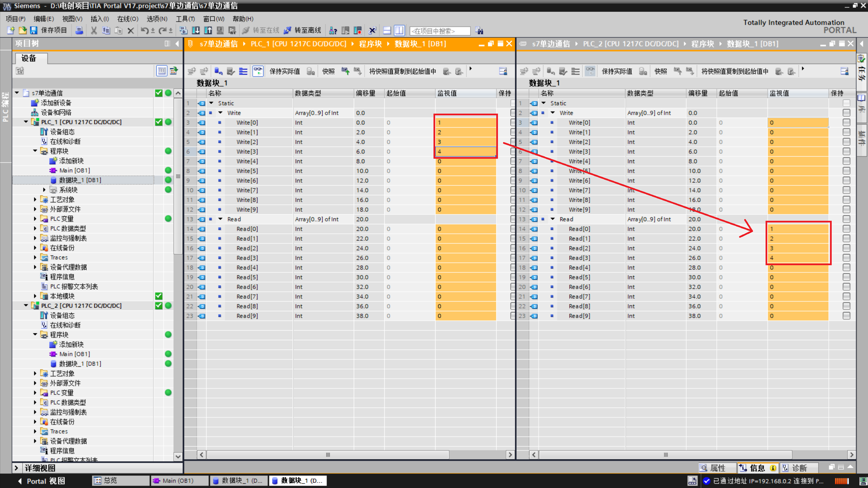
Task: Click the Go offline (转至离线) toolbar icon
Action: [288, 31]
